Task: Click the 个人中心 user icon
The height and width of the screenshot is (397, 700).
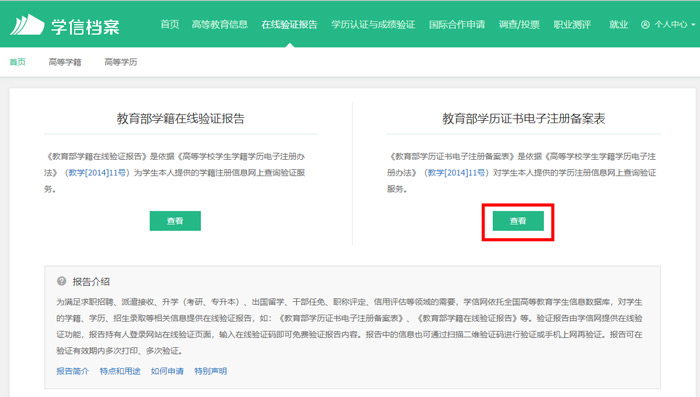Action: (645, 25)
